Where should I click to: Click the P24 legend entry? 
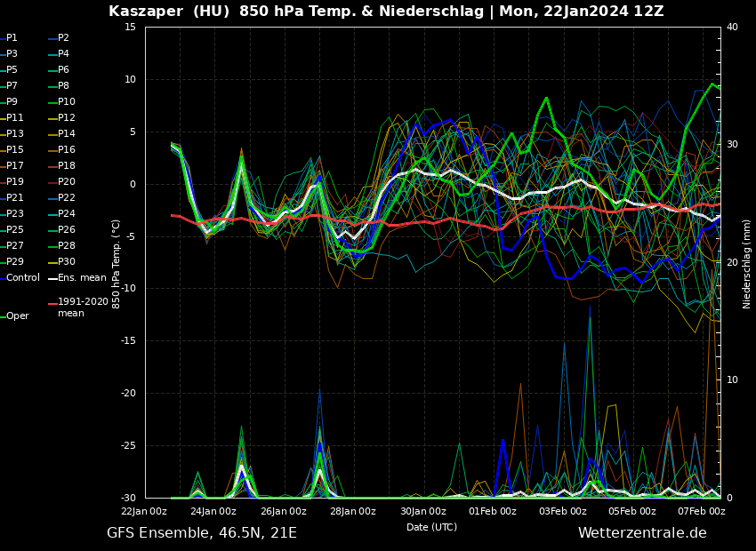pos(66,214)
